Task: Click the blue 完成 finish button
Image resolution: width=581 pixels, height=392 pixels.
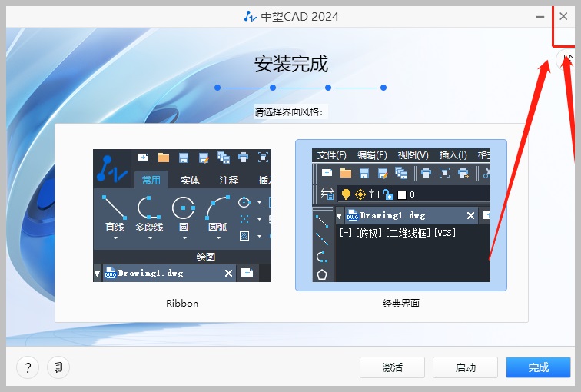Action: pyautogui.click(x=538, y=367)
